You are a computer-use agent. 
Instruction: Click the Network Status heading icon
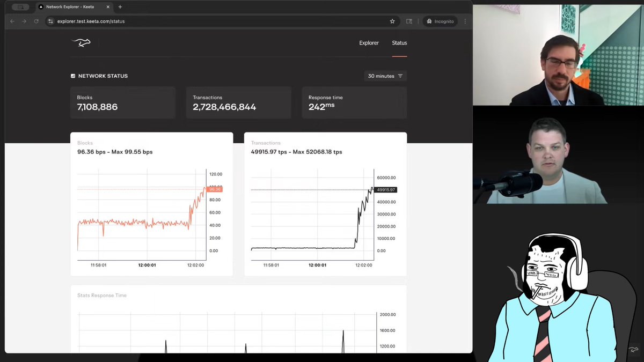tap(73, 76)
